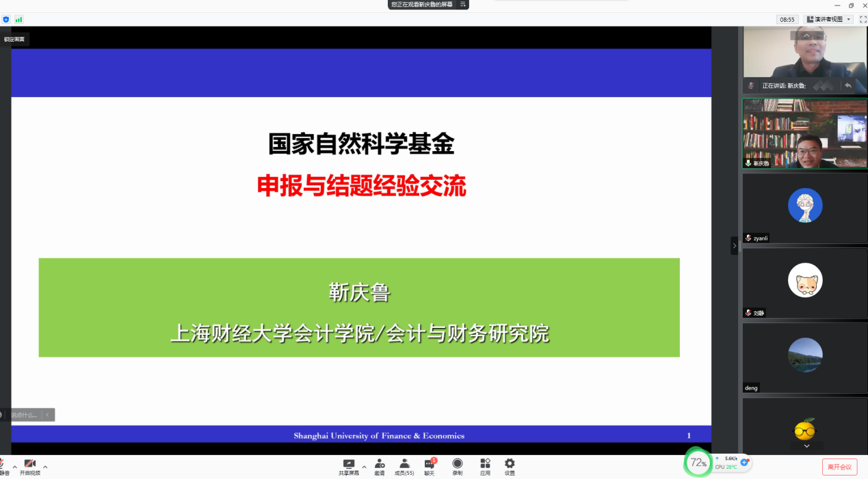The height and width of the screenshot is (479, 868).
Task: Open meeting 设置 settings
Action: click(x=509, y=467)
